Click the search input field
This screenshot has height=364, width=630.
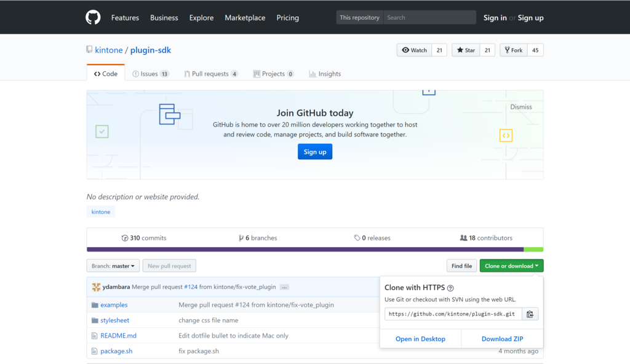pyautogui.click(x=429, y=17)
